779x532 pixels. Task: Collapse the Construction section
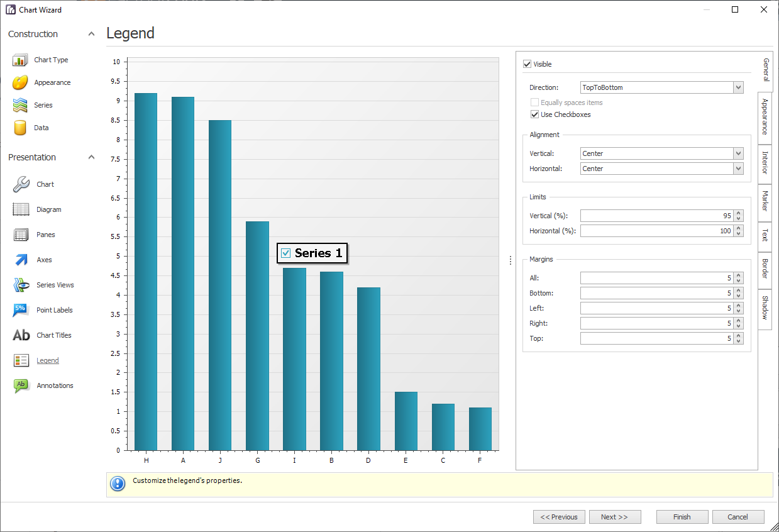91,34
